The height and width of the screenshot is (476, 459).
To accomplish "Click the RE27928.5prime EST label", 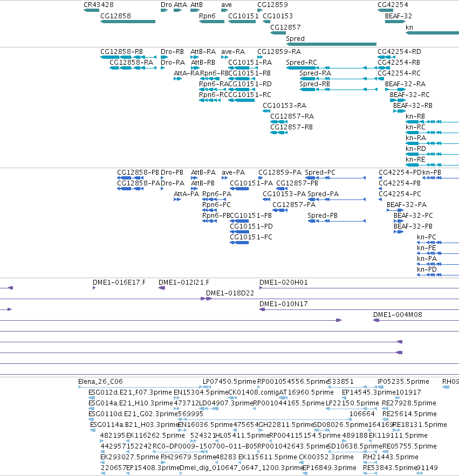I will click(x=409, y=403).
